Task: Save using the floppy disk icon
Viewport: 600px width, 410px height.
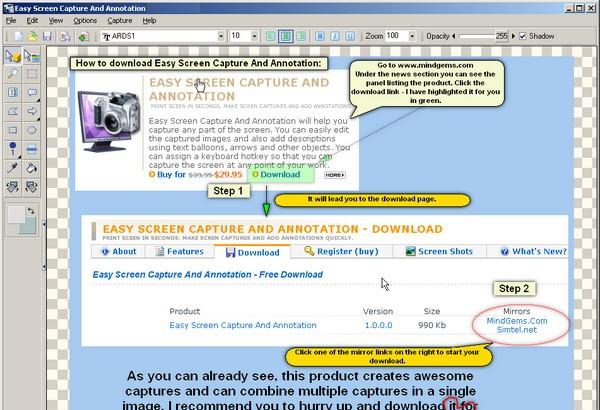Action: tap(47, 36)
